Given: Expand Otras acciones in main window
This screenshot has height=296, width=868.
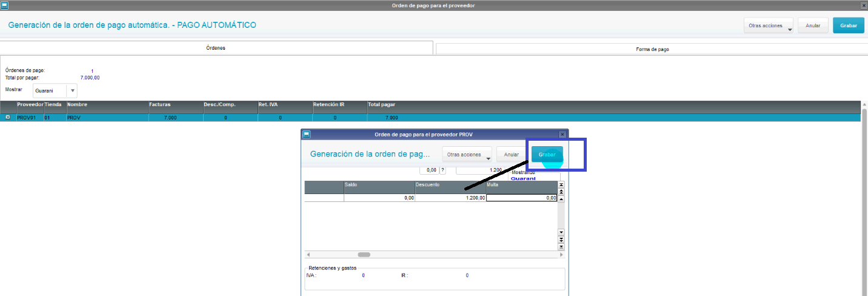Looking at the screenshot, I should [x=768, y=26].
